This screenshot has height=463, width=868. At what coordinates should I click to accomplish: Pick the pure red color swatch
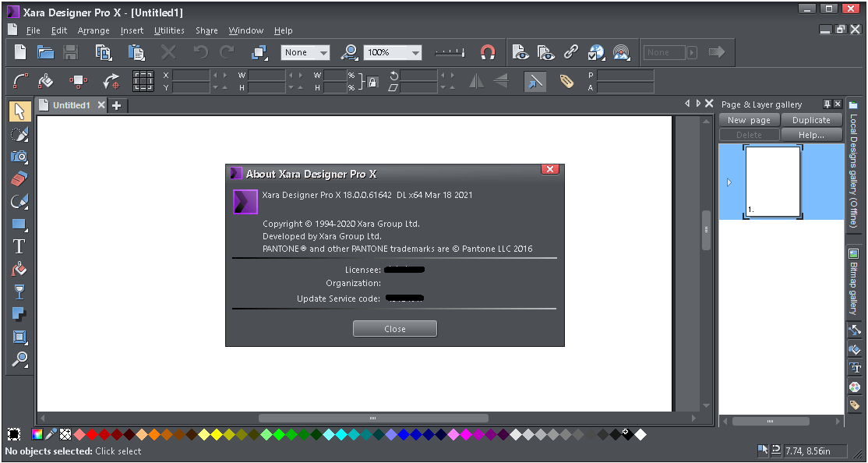click(91, 434)
